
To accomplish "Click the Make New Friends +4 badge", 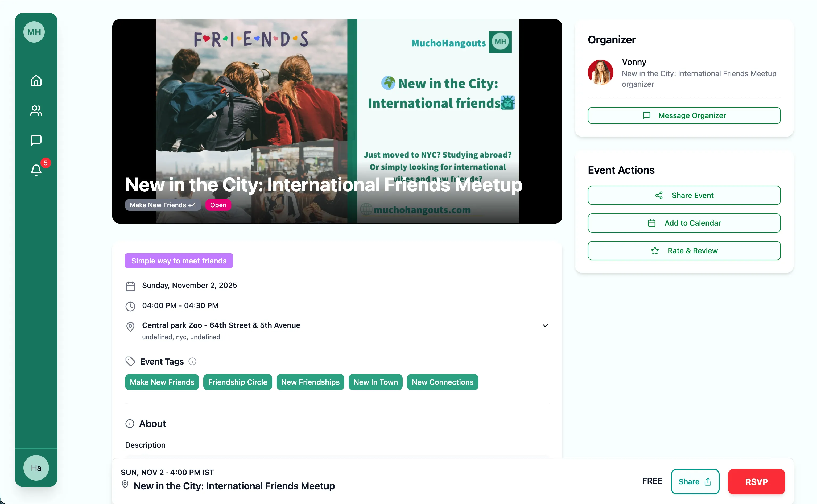I will pyautogui.click(x=163, y=205).
